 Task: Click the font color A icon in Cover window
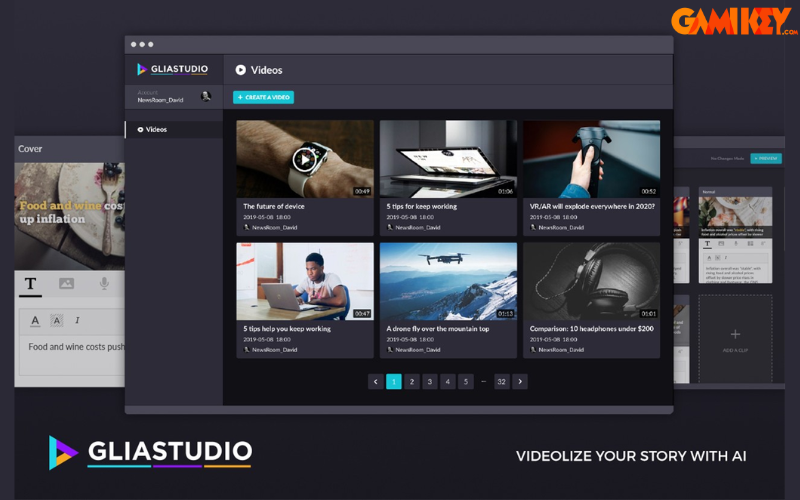click(x=35, y=320)
